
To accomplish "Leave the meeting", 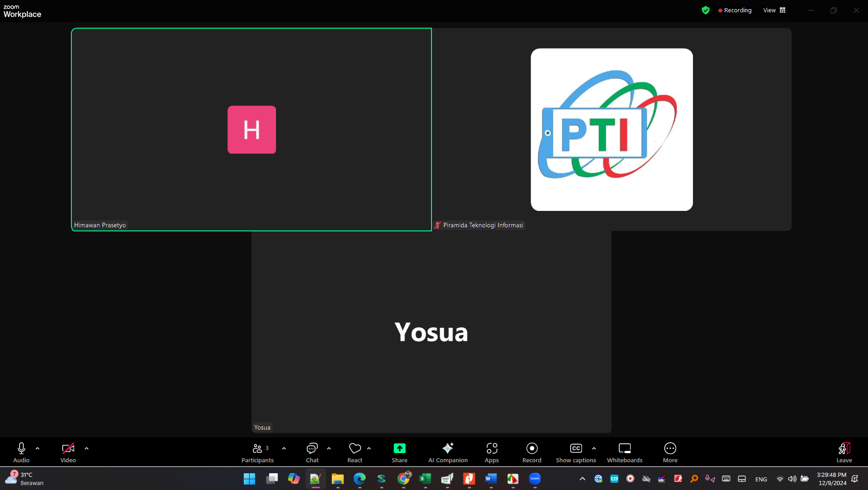I will [844, 452].
